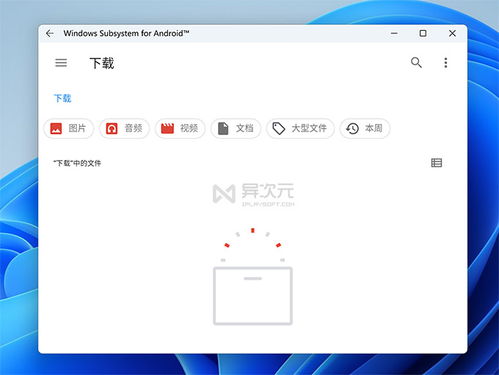Screen dimensions: 499x375
Task: Click the 下载 page title heading
Action: [102, 63]
